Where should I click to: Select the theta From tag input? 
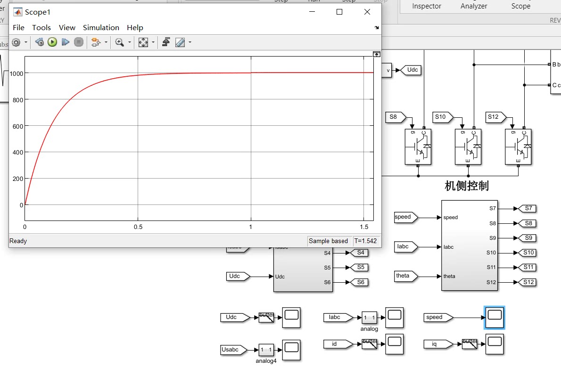406,276
